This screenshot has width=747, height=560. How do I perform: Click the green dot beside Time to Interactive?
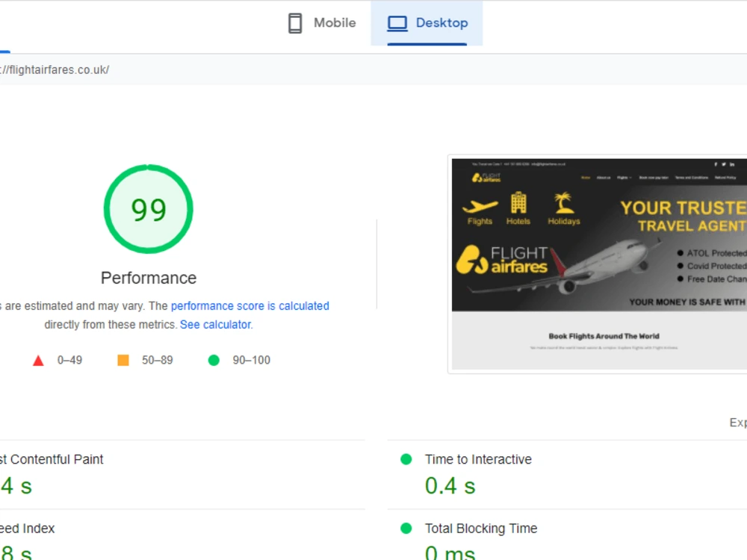pos(406,459)
